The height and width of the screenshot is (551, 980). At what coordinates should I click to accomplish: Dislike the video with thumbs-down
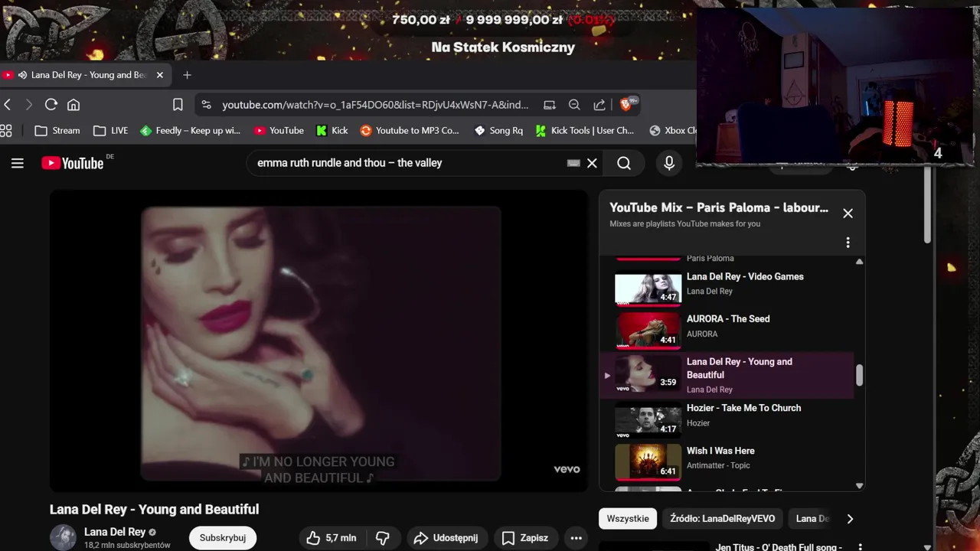[x=383, y=538]
